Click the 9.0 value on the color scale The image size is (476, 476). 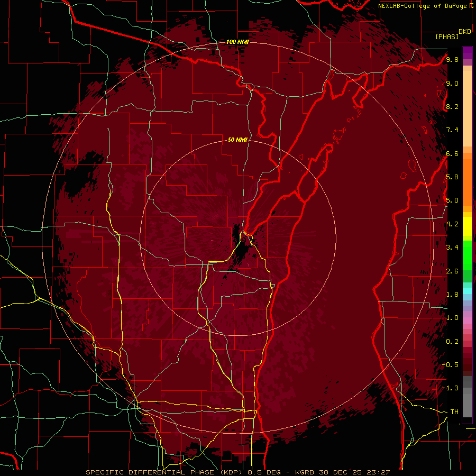tap(452, 83)
